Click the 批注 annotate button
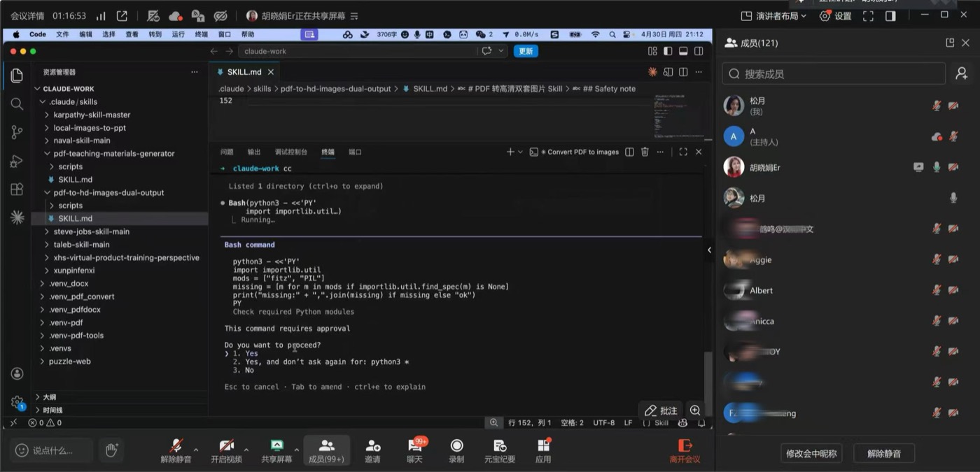980x472 pixels. tap(661, 410)
